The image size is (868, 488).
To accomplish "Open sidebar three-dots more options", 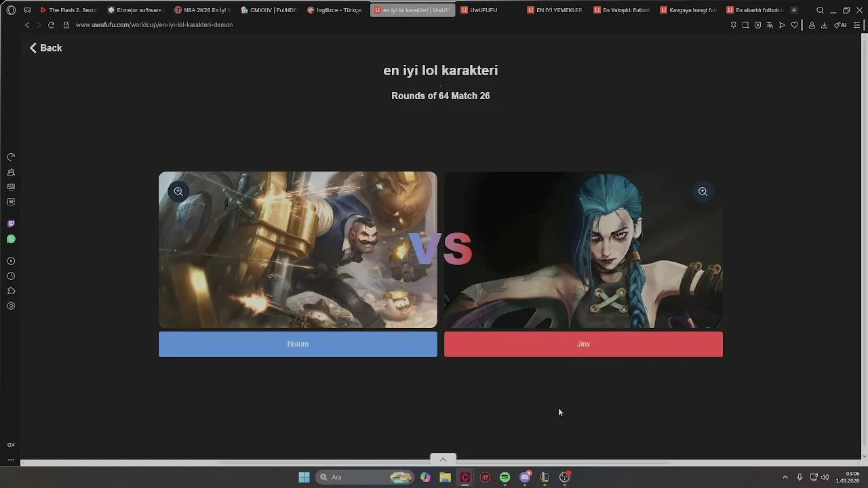I will pos(11,460).
